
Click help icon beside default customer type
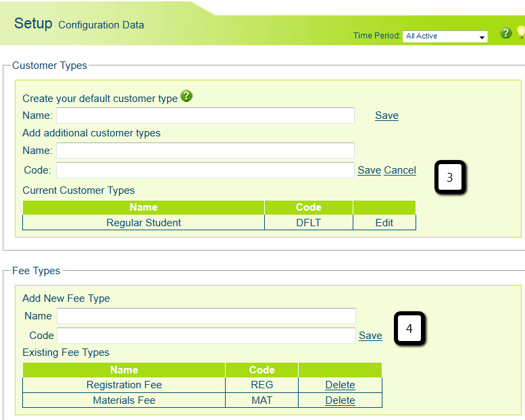click(x=186, y=97)
